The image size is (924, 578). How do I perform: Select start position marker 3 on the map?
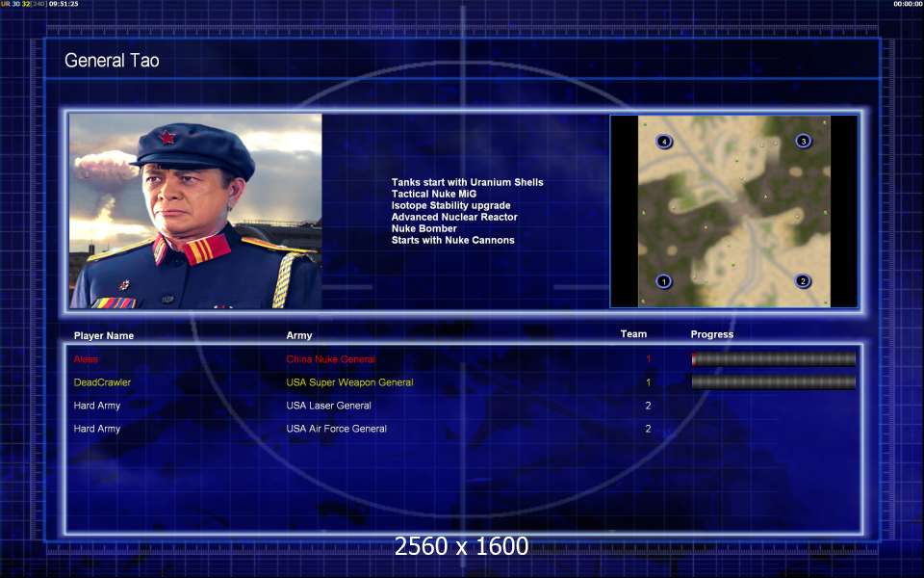pos(803,141)
